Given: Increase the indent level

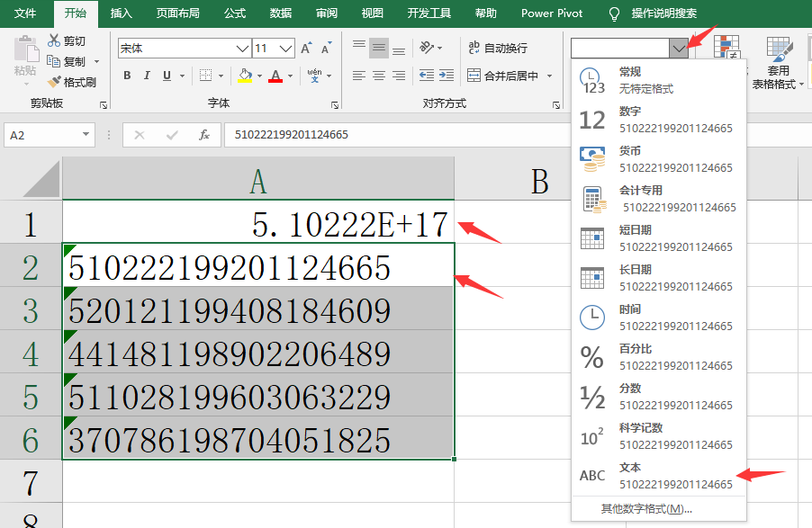Looking at the screenshot, I should coord(447,76).
